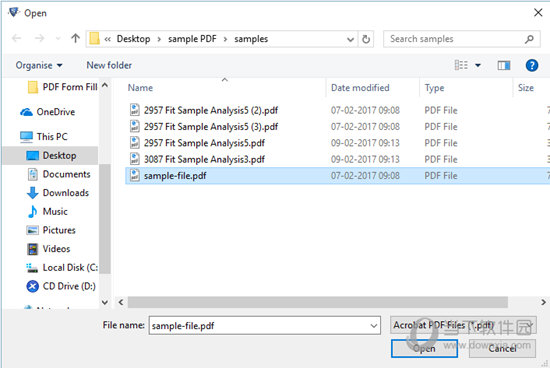Screen dimensions: 550x368
Task: Click date 09-02-2017 09:13 of 3087 file
Action: coord(365,159)
